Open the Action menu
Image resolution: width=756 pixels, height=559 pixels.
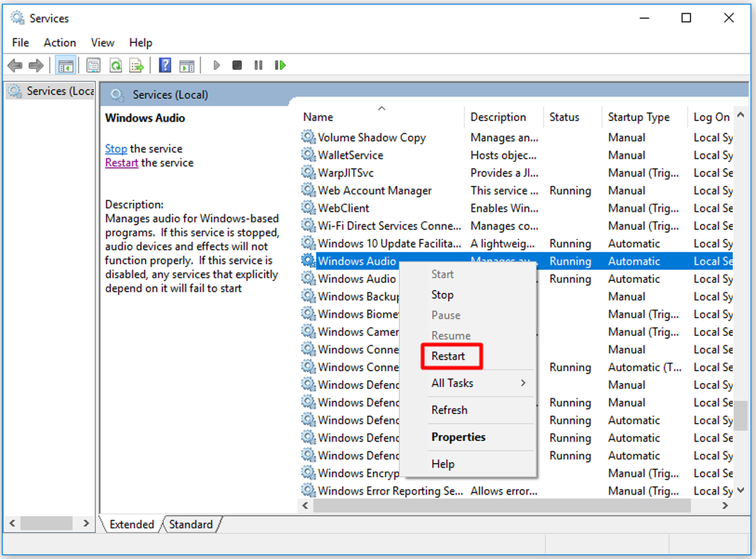60,42
